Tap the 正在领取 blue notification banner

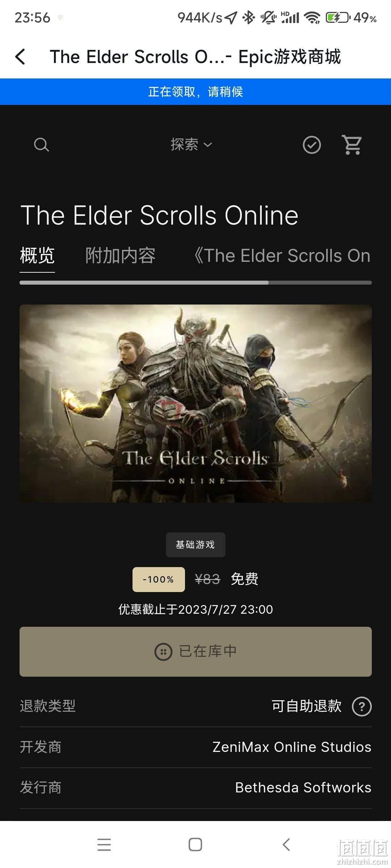click(x=195, y=92)
